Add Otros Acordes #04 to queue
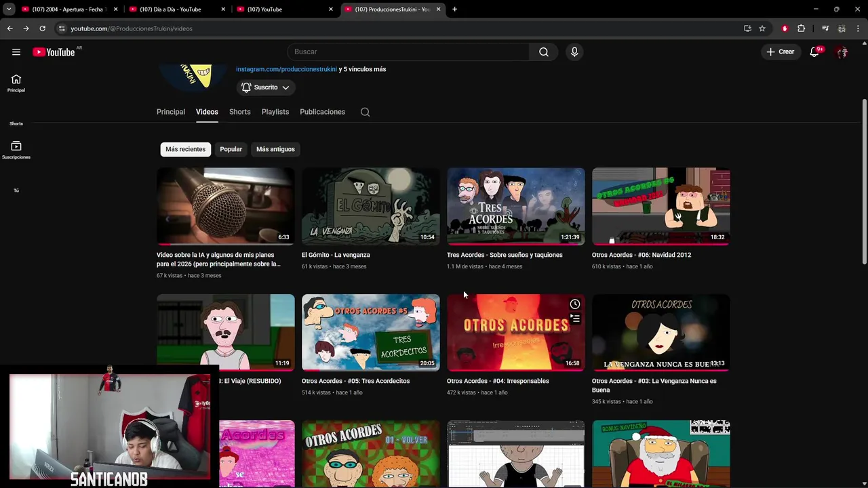Screen dimensions: 868x488 click(x=575, y=319)
